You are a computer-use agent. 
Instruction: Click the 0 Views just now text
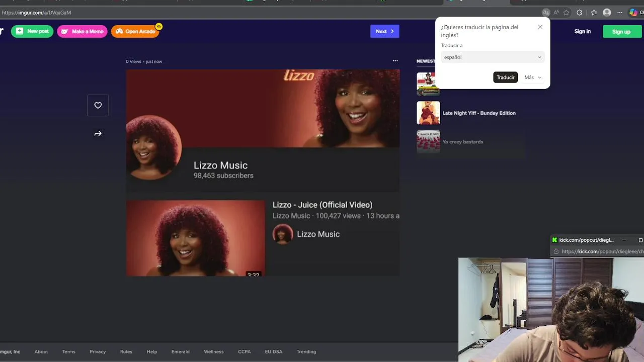(x=144, y=61)
